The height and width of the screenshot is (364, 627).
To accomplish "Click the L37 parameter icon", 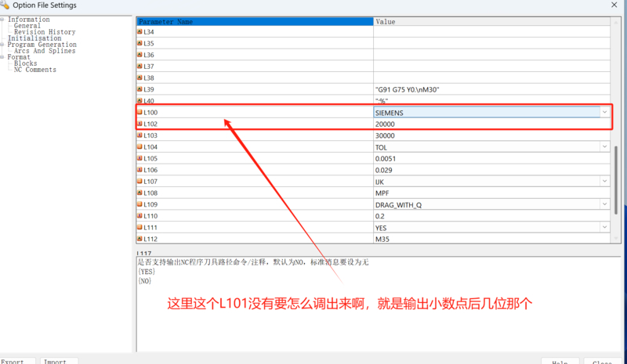I will (x=140, y=67).
